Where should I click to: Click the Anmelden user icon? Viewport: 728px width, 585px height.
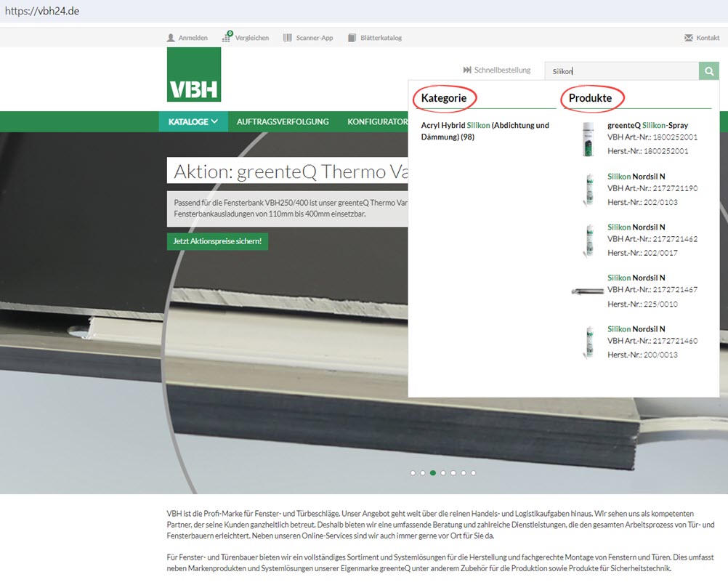coord(171,38)
